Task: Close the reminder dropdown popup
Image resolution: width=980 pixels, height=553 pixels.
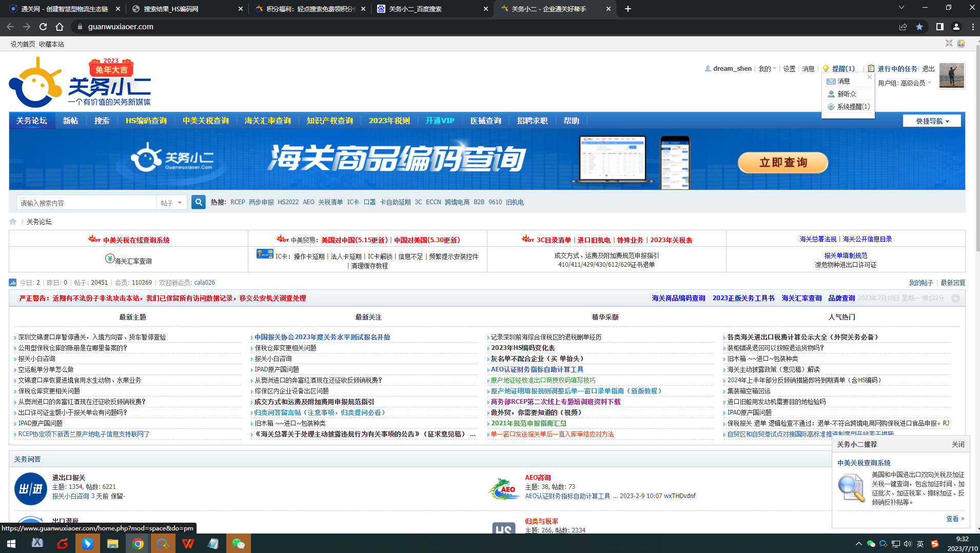Action: click(870, 77)
